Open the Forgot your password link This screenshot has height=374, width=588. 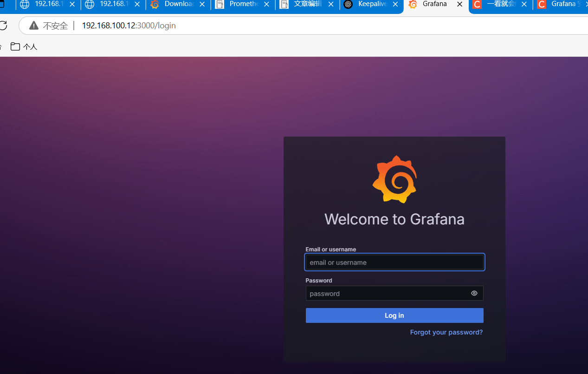tap(446, 332)
